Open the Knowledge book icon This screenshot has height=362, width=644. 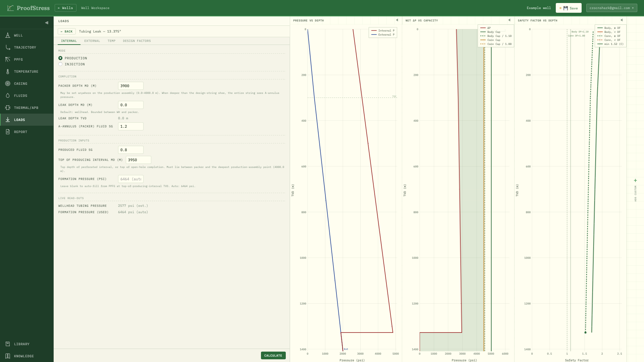tap(8, 356)
